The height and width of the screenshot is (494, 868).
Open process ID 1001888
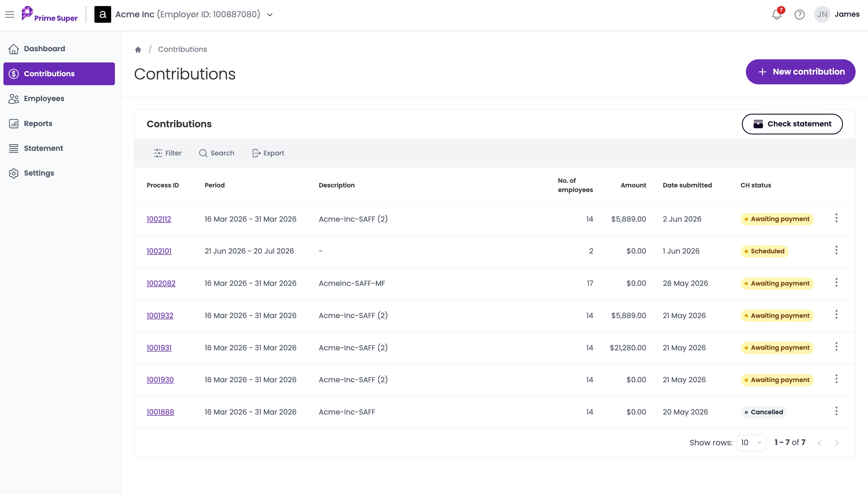160,412
